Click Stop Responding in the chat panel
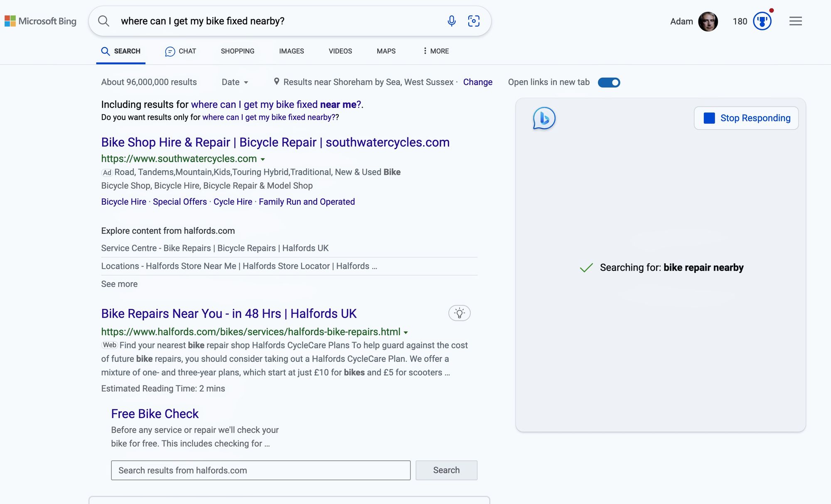Image resolution: width=831 pixels, height=504 pixels. pyautogui.click(x=746, y=118)
